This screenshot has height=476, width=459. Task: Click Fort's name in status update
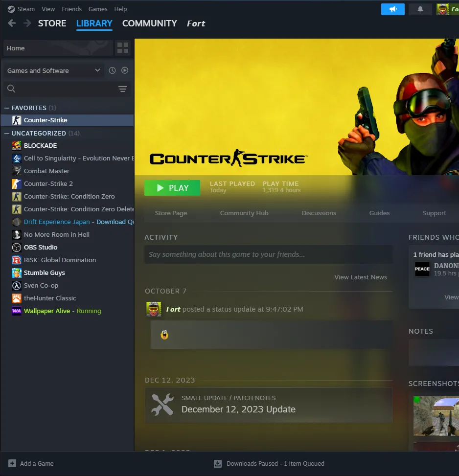point(173,309)
